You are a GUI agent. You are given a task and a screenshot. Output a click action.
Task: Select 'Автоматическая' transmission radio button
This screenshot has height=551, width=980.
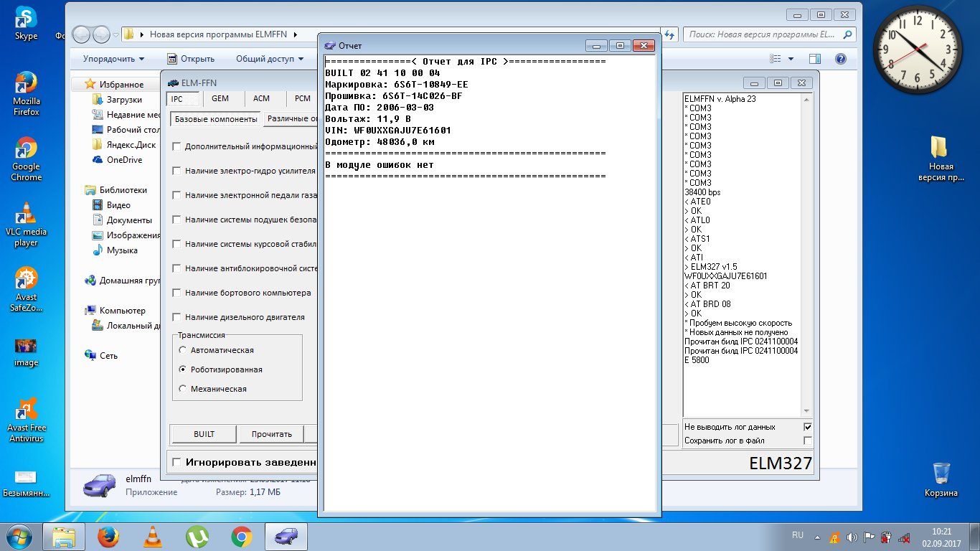[183, 350]
